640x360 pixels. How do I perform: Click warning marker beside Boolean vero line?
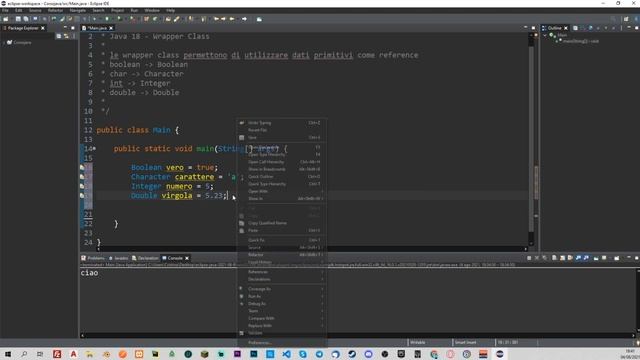tap(82, 167)
